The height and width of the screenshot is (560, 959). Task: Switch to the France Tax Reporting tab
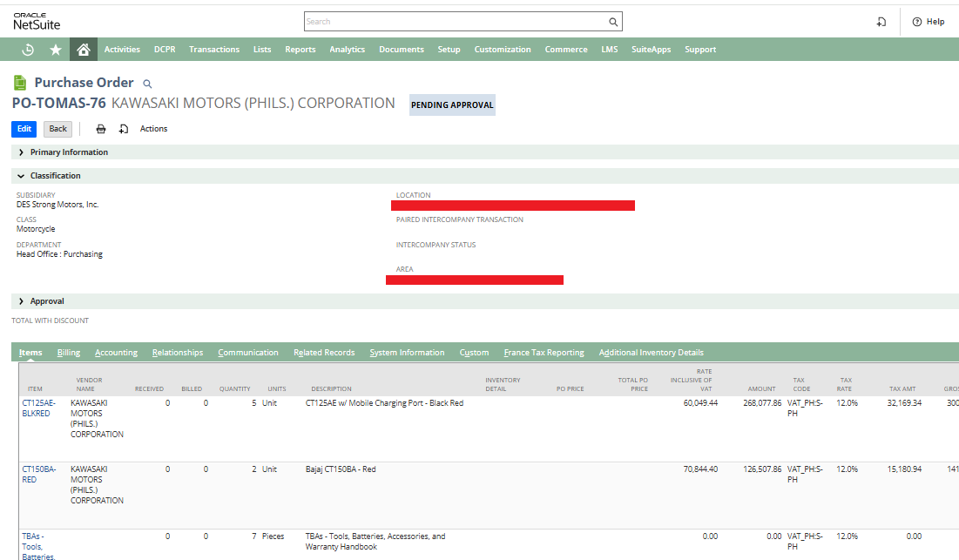click(x=544, y=353)
